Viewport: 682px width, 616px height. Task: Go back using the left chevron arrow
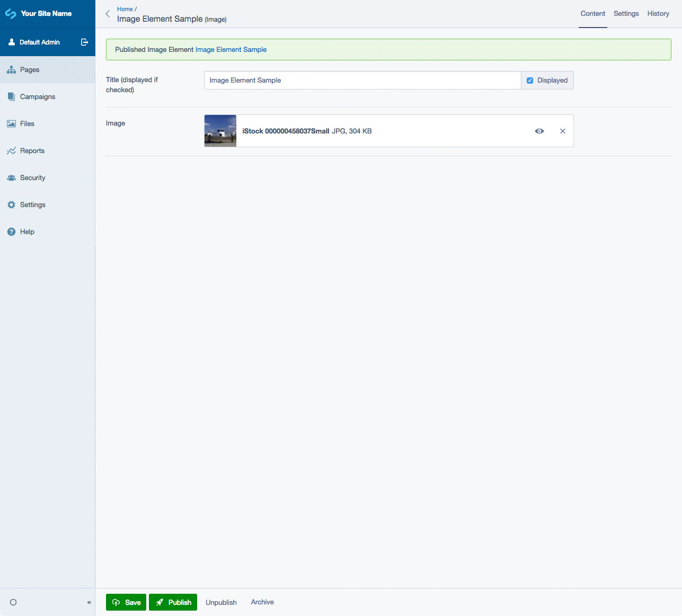click(108, 14)
